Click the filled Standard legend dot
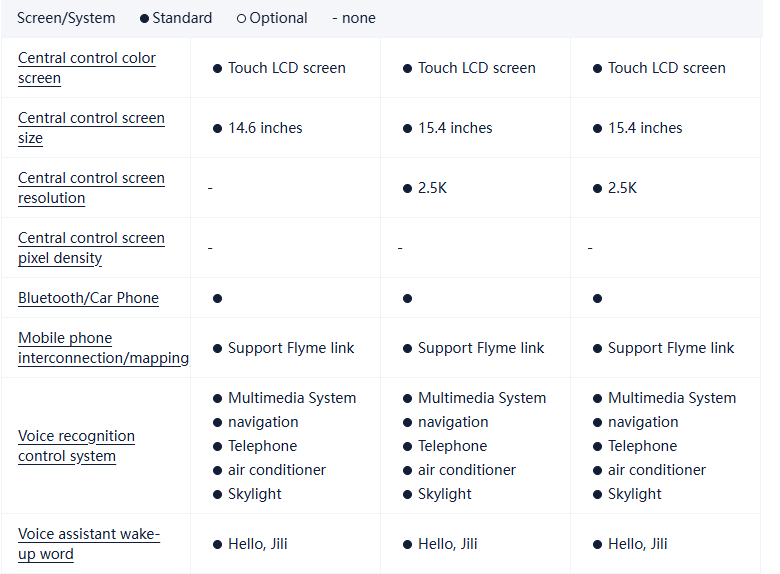 click(x=144, y=18)
